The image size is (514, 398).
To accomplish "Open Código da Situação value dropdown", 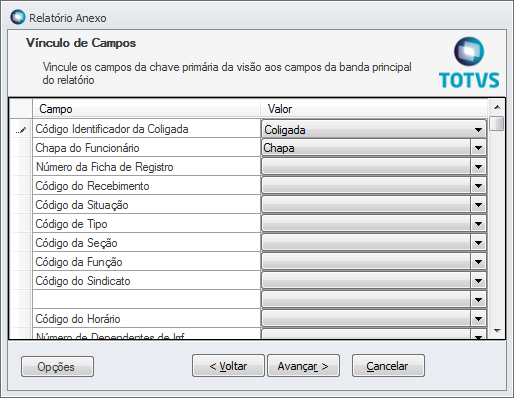I will pos(478,205).
